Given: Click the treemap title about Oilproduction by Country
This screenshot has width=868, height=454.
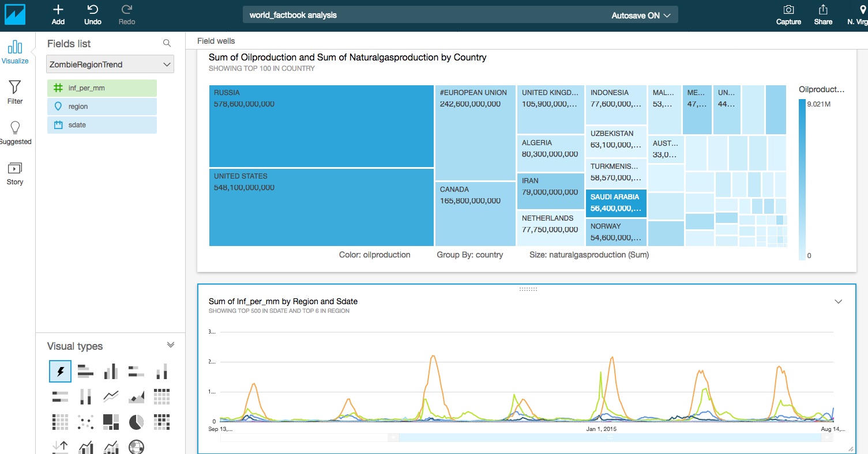Looking at the screenshot, I should [x=347, y=57].
